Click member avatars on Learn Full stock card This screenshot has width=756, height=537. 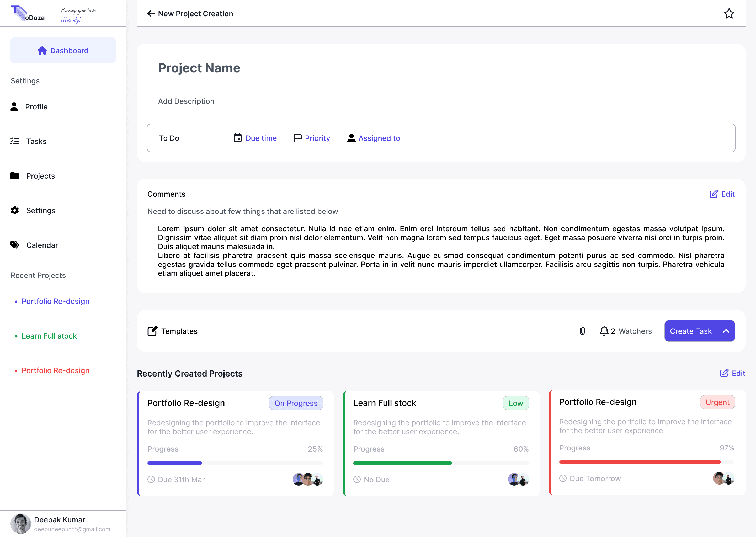[519, 480]
